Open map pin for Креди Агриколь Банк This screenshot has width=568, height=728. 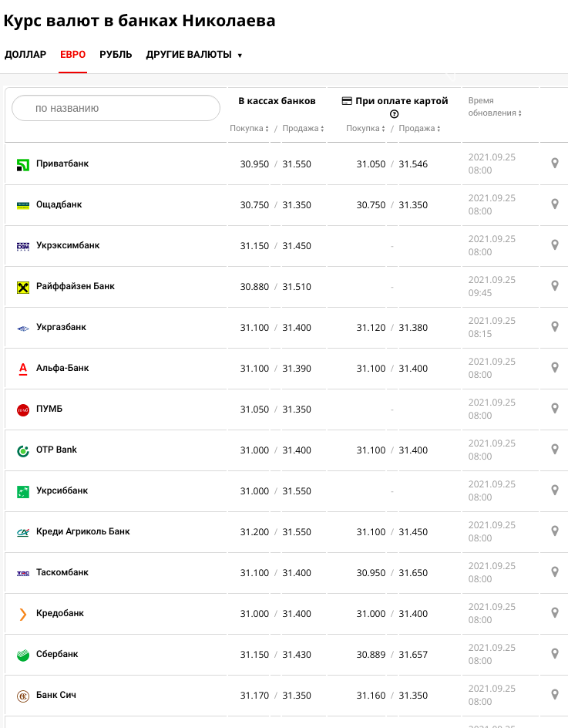[x=555, y=531]
